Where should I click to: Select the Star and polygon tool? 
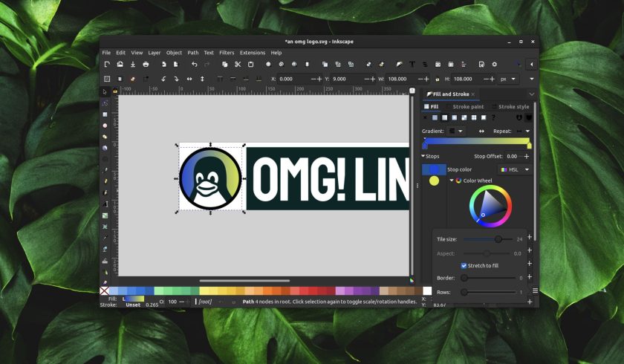pos(105,137)
